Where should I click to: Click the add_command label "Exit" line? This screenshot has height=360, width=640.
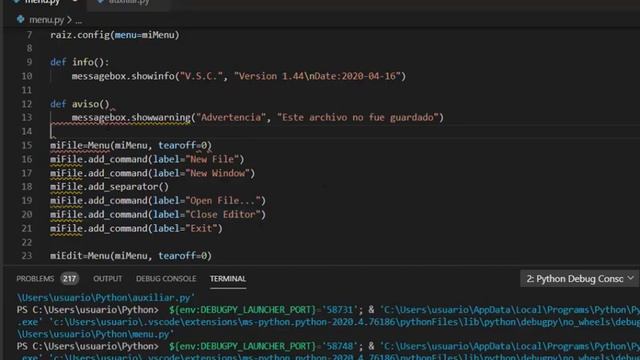coord(136,229)
